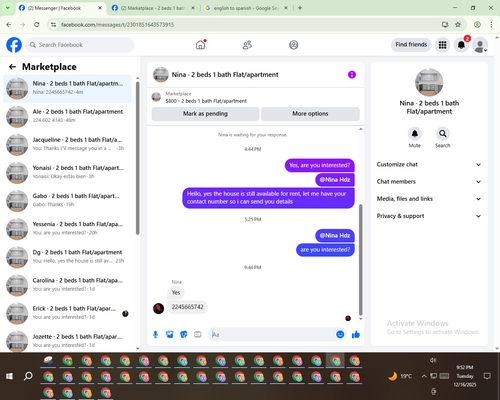This screenshot has height=400, width=500.
Task: Open Chrome's three-dot menu
Action: [x=491, y=25]
